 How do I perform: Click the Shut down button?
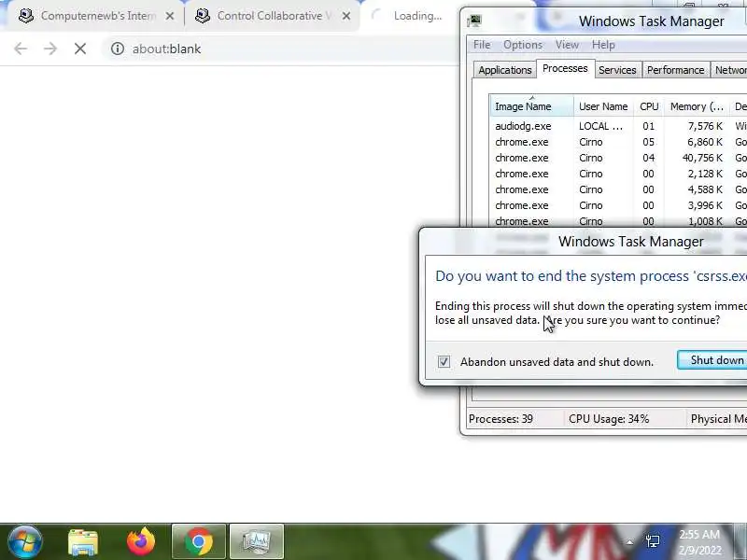[x=712, y=360]
